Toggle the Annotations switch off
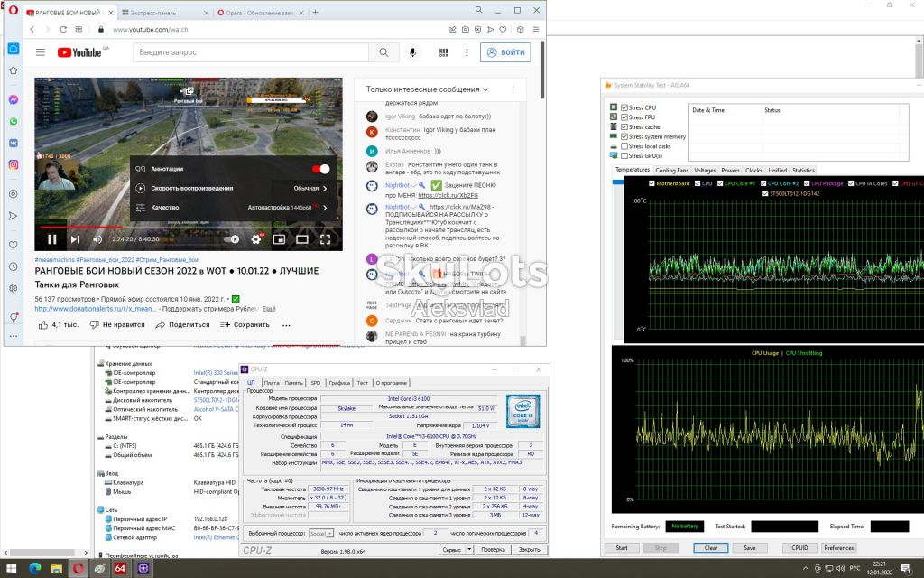Screen dimensions: 924x578 pos(320,169)
